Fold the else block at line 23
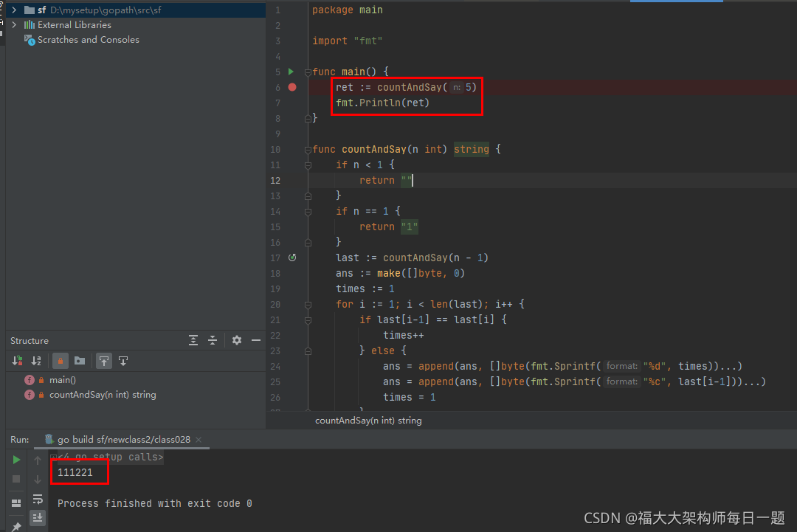 pos(308,351)
